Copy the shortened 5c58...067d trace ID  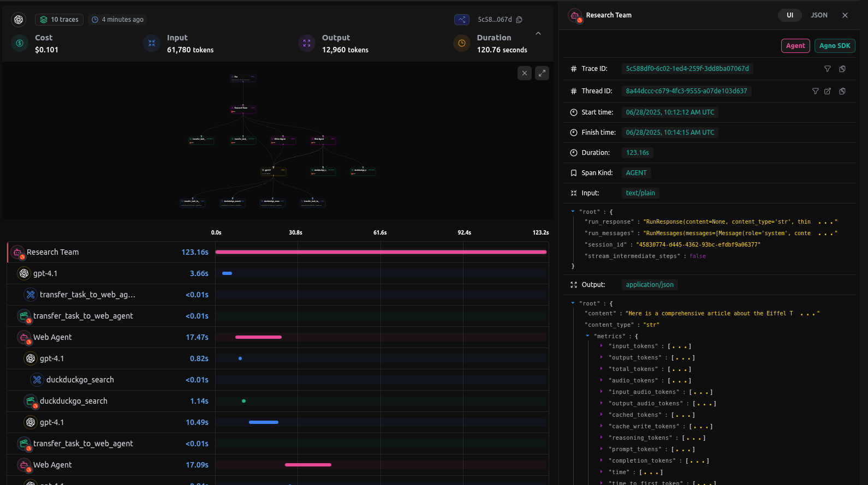[519, 20]
